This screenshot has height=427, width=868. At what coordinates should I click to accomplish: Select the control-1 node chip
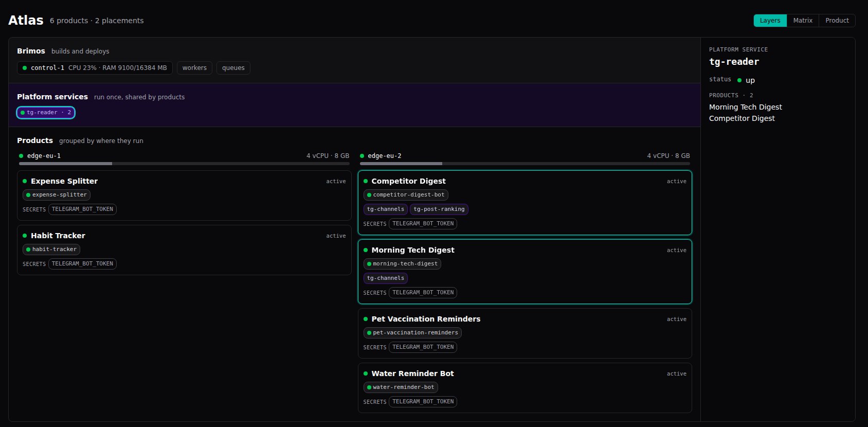pos(95,68)
